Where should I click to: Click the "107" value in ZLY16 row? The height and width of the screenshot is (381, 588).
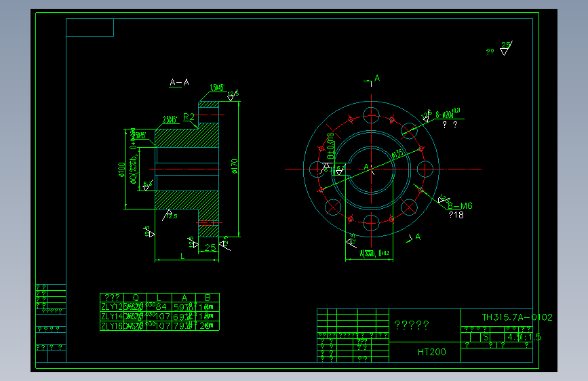pos(163,326)
